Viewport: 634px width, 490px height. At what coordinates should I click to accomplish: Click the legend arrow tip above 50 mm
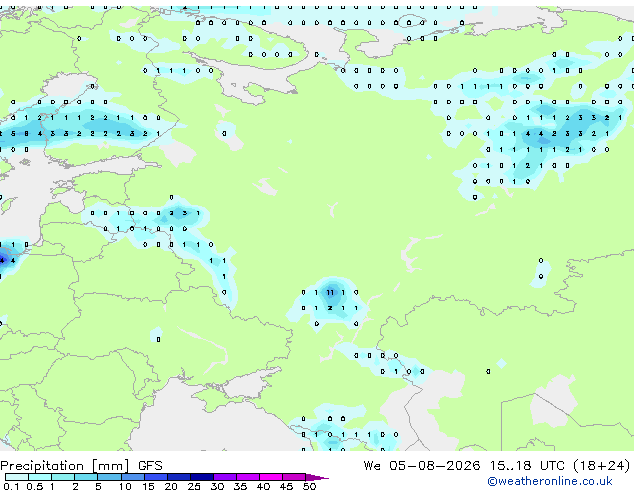[x=317, y=477]
